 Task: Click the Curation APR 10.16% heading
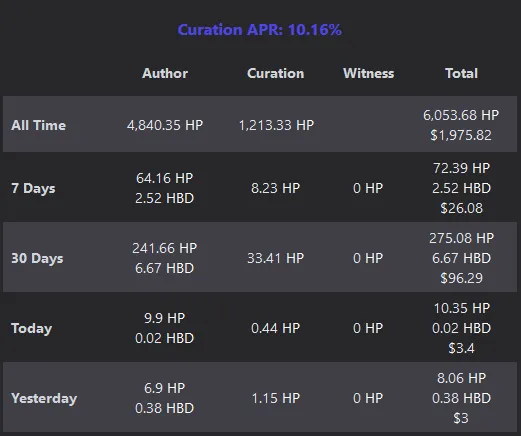(x=259, y=30)
